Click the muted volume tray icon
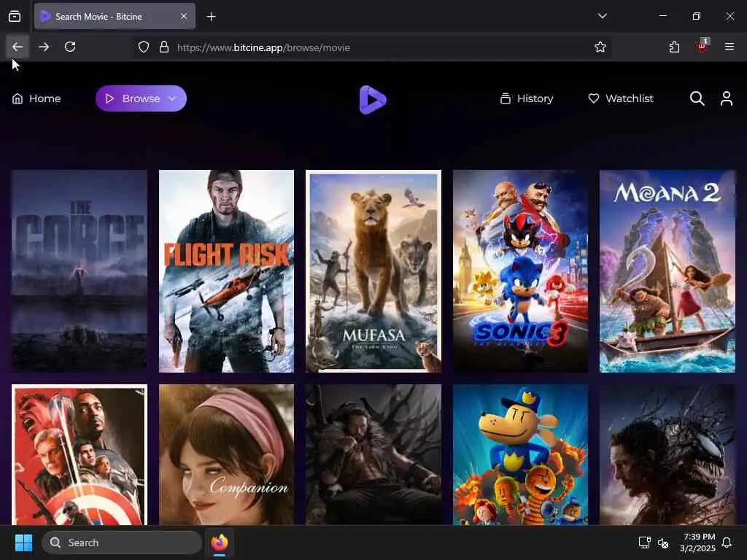 (662, 542)
